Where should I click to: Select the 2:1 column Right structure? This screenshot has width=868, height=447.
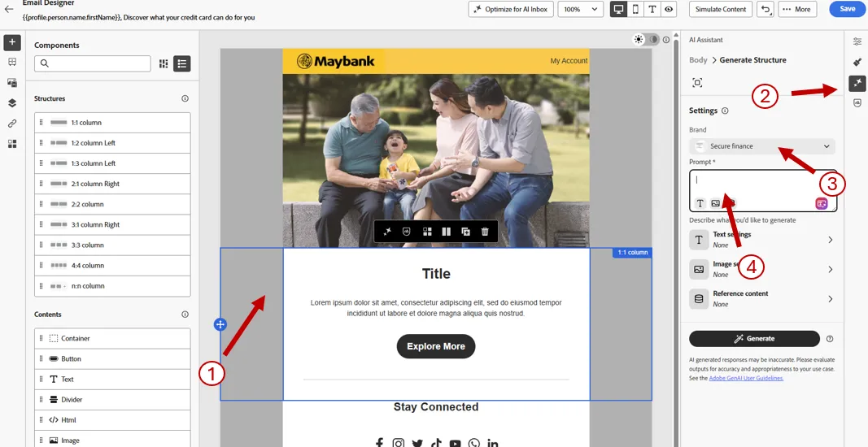tap(112, 184)
